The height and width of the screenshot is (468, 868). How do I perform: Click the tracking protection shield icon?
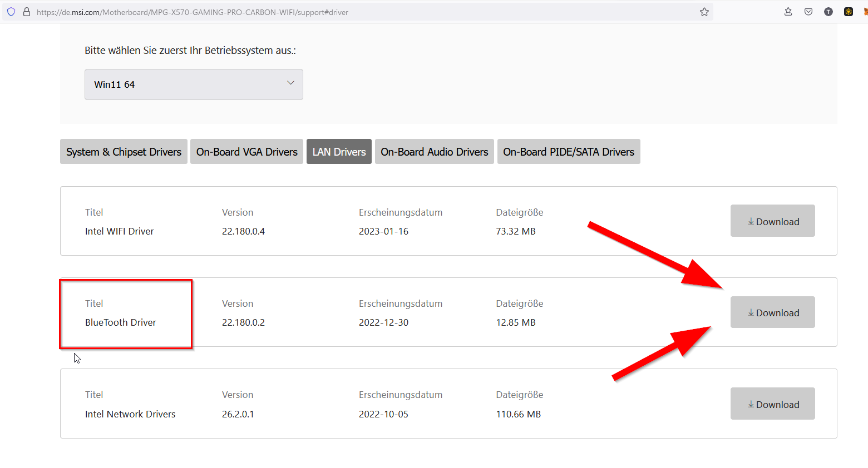[11, 12]
